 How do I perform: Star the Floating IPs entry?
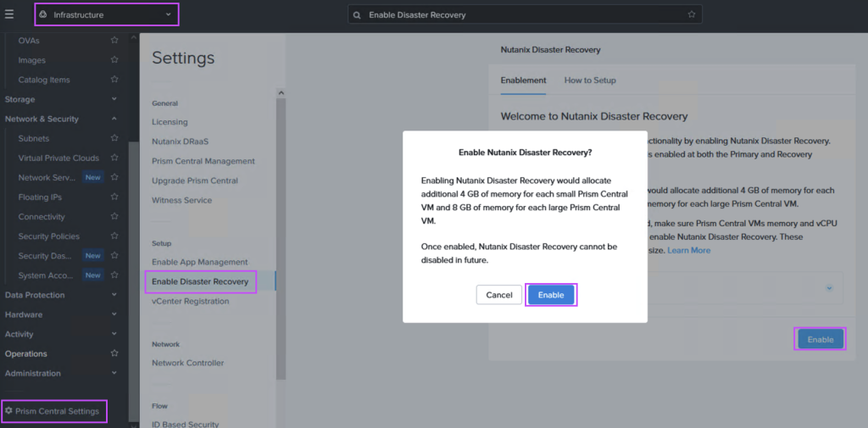point(114,197)
